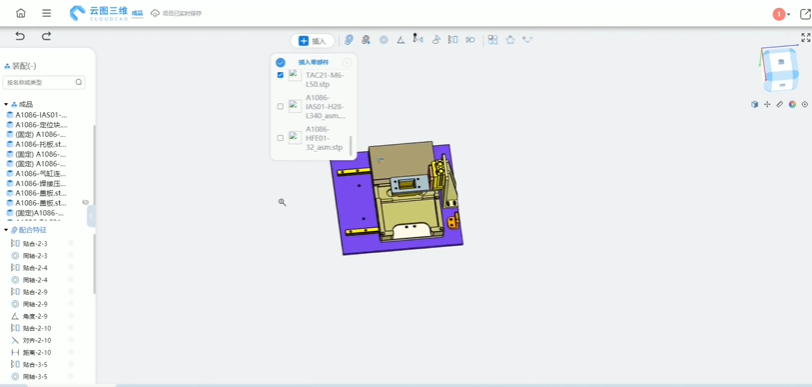
Task: Click the red notification badge
Action: [778, 15]
